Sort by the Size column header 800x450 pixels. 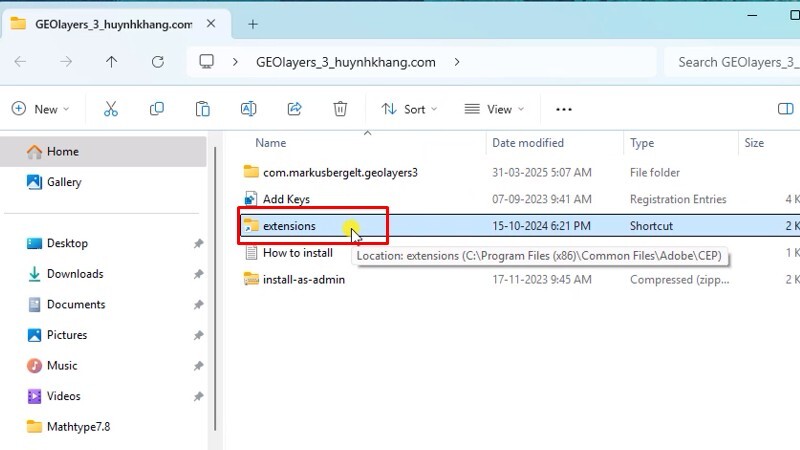tap(754, 143)
